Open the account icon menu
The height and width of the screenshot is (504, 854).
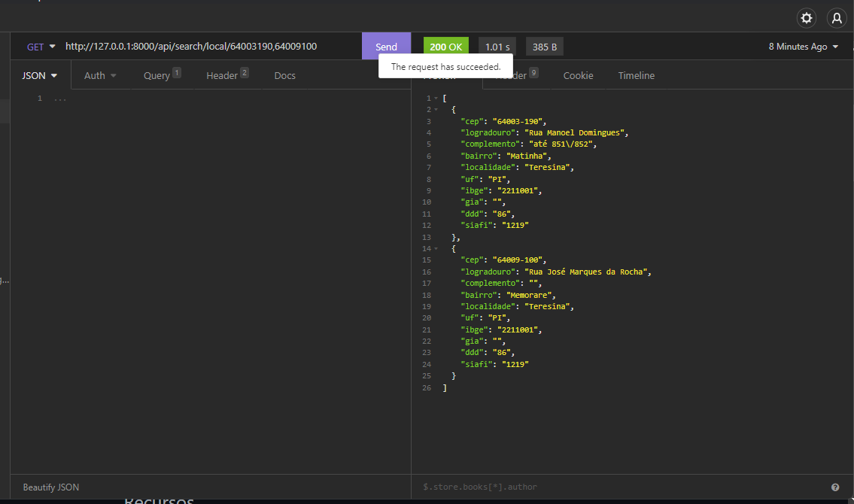pos(837,18)
